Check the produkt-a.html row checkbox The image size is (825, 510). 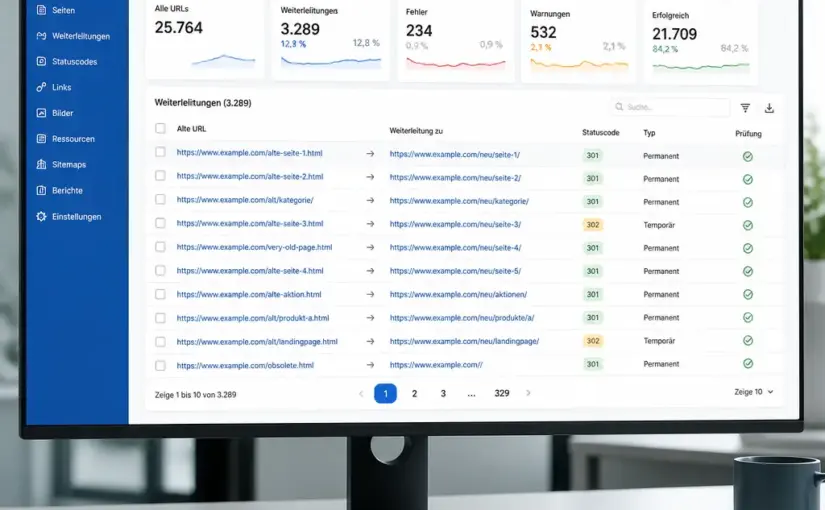pos(160,317)
